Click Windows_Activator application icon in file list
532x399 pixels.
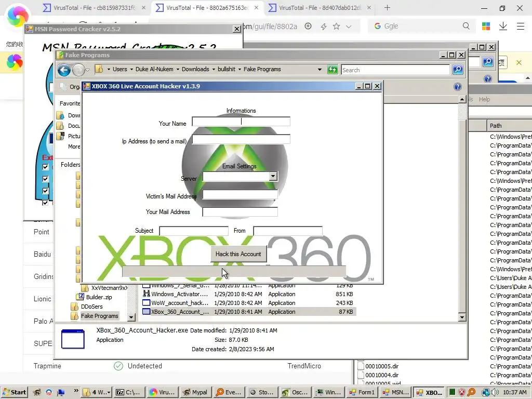pos(146,294)
